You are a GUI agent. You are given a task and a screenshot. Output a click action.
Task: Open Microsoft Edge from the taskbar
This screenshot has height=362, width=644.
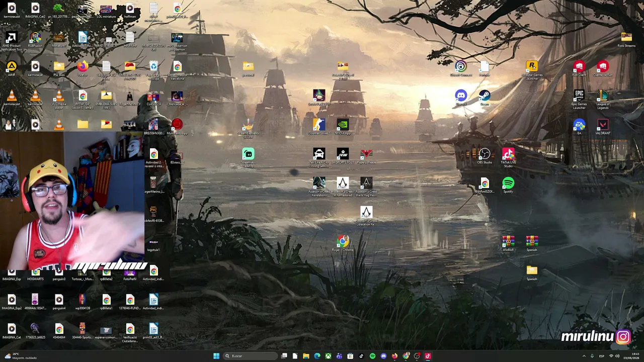click(317, 356)
